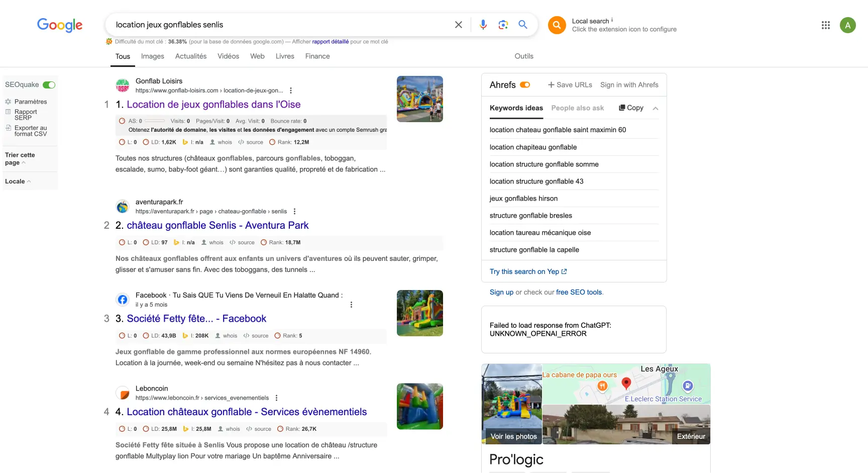The height and width of the screenshot is (473, 868).
Task: Expand the Locale dropdown in sidebar
Action: pyautogui.click(x=18, y=181)
